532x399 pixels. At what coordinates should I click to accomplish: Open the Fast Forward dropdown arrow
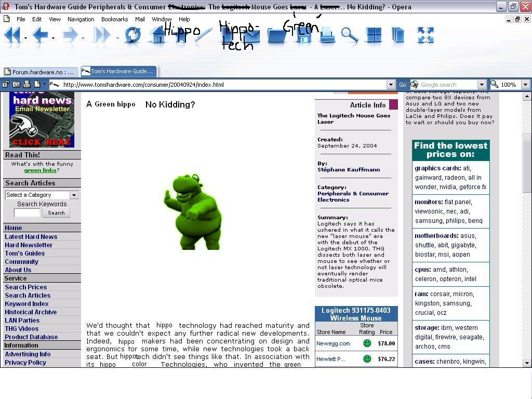click(x=117, y=38)
